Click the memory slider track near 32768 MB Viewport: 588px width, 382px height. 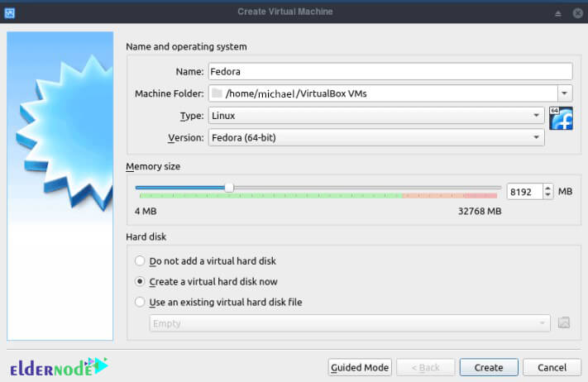(x=497, y=188)
